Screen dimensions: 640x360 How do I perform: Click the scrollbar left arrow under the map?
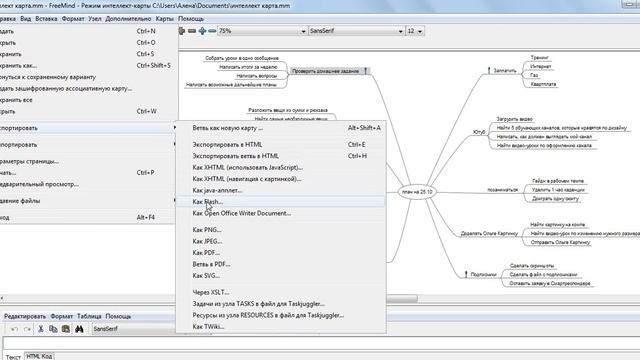[2, 298]
